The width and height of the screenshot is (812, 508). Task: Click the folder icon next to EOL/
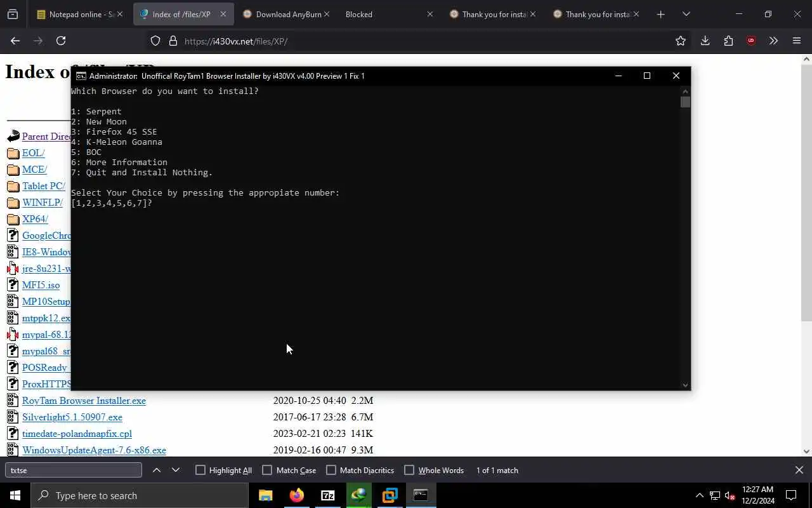13,153
